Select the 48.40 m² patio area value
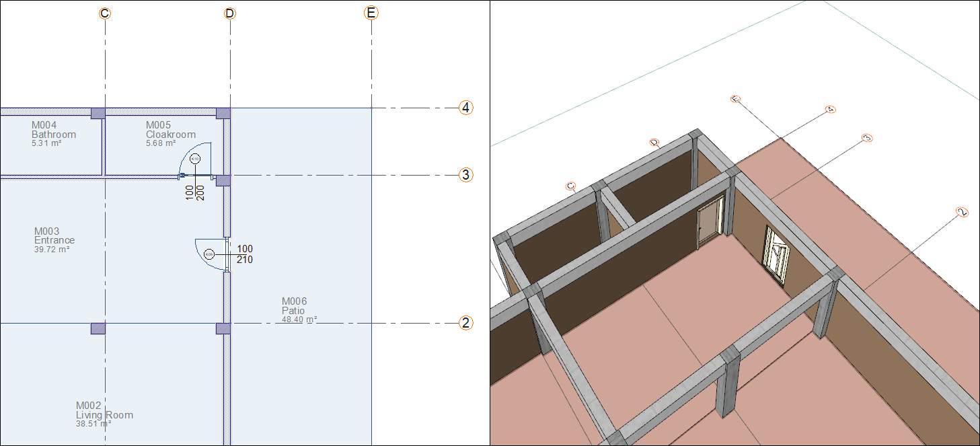 299,320
